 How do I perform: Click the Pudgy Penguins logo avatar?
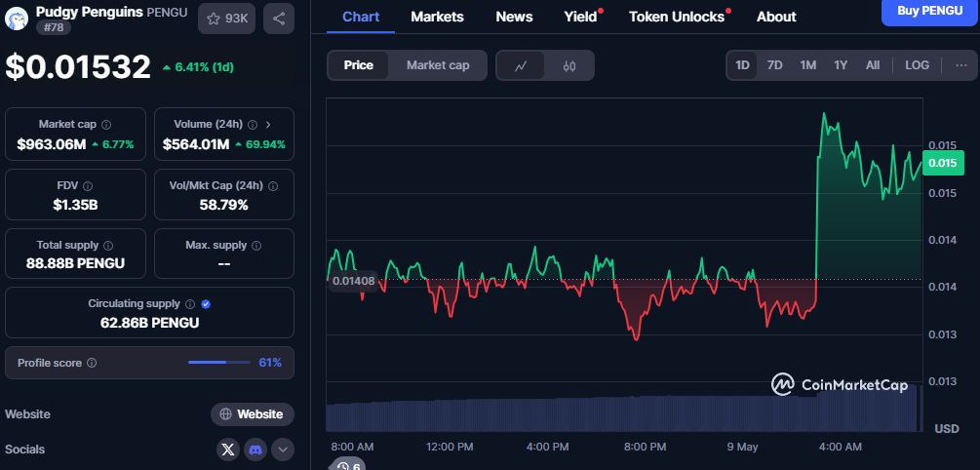pos(17,19)
